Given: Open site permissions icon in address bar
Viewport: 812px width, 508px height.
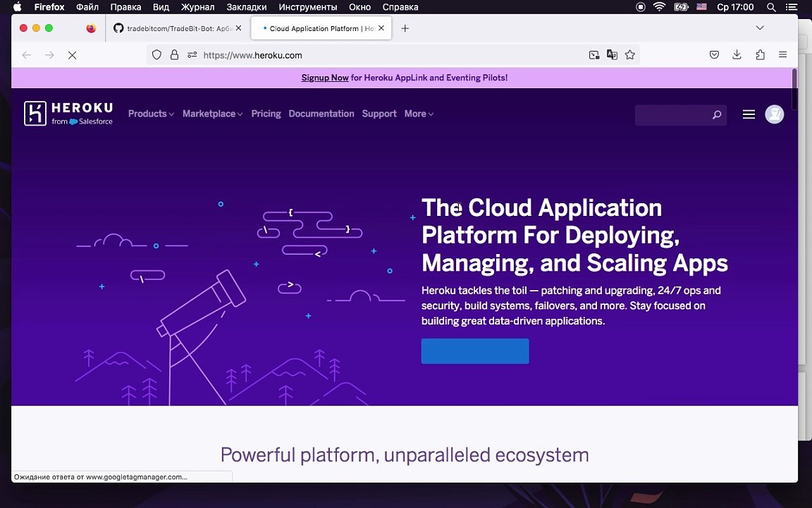Looking at the screenshot, I should (192, 55).
